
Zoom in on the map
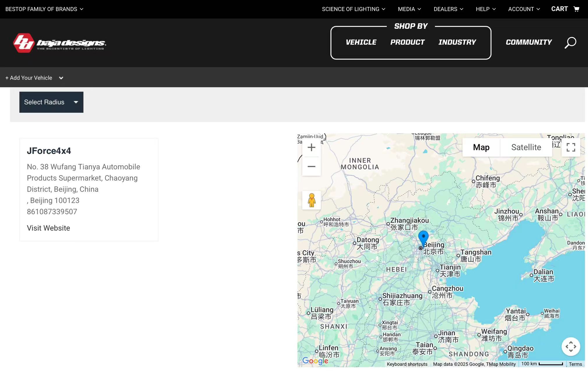(x=311, y=147)
